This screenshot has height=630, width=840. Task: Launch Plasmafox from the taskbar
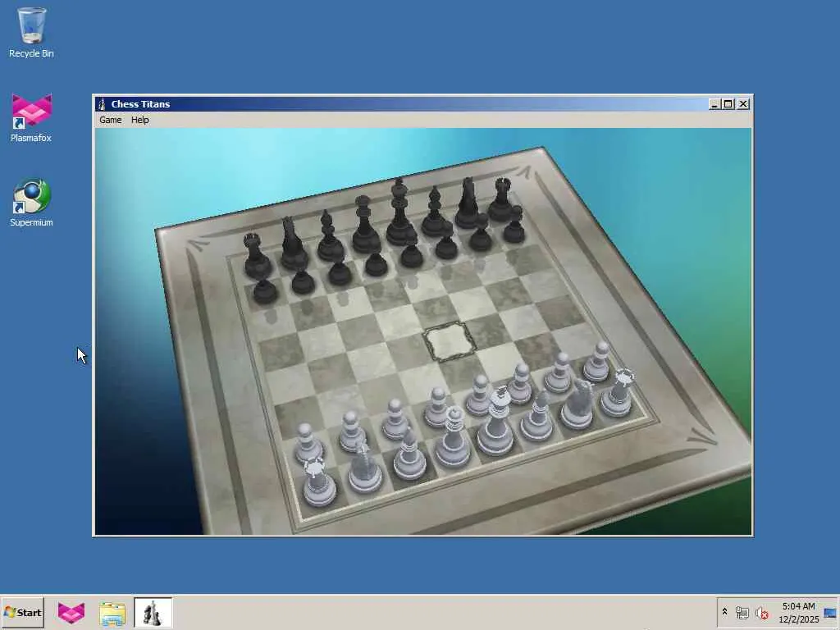[71, 613]
